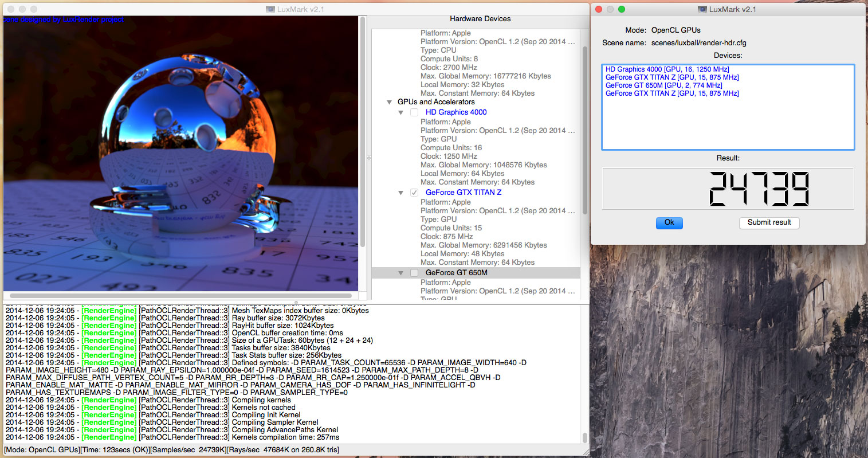The image size is (868, 458).
Task: Collapse the GeForce GTX TITAN Z details
Action: click(401, 193)
